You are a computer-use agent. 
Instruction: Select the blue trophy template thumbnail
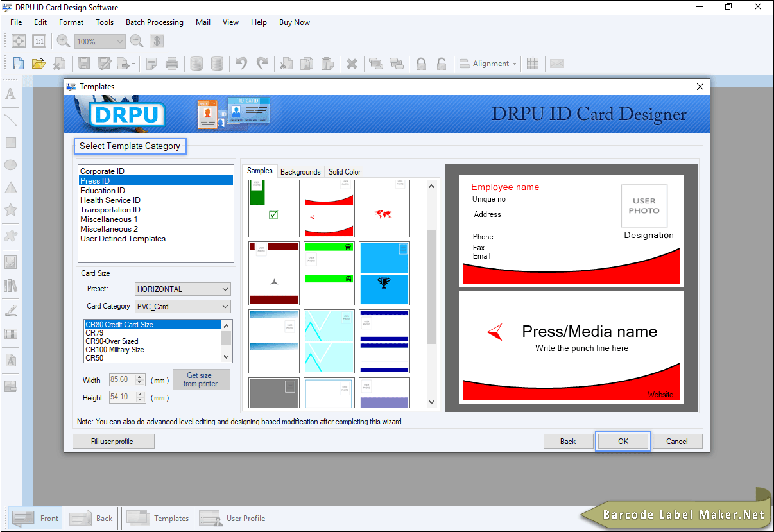[384, 273]
